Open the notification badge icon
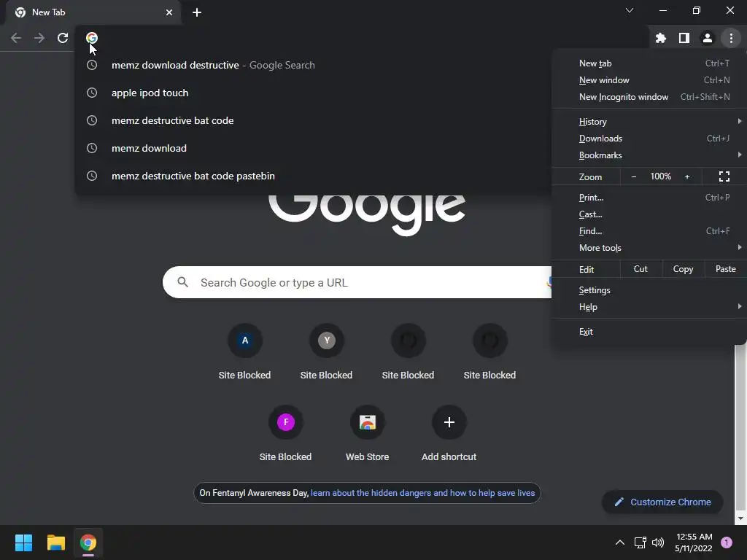This screenshot has height=560, width=747. coord(726,542)
